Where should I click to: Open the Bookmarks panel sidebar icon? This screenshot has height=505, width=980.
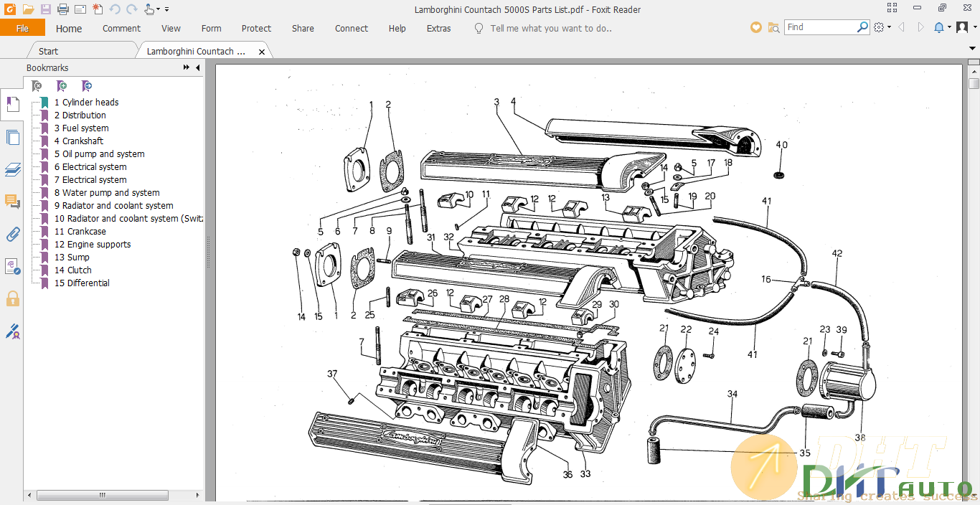point(12,105)
